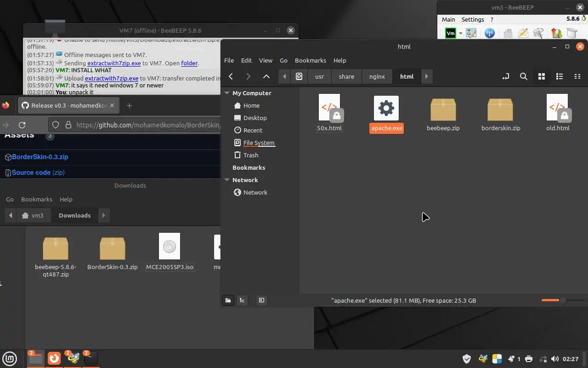Image resolution: width=588 pixels, height=368 pixels.
Task: Open terminal from taskbar
Action: [x=91, y=358]
